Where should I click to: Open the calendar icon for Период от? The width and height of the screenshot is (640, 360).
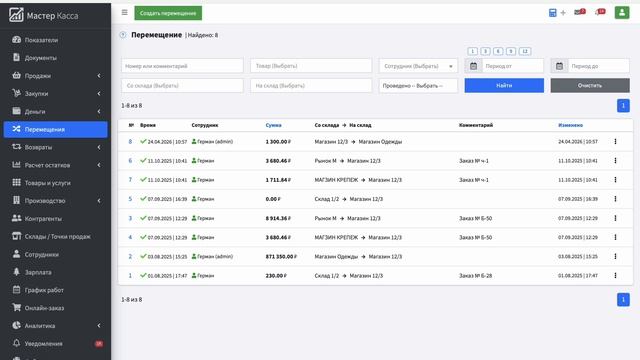click(x=473, y=66)
